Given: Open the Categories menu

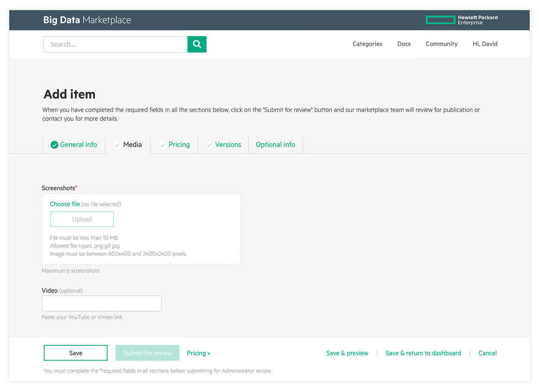Looking at the screenshot, I should [367, 44].
